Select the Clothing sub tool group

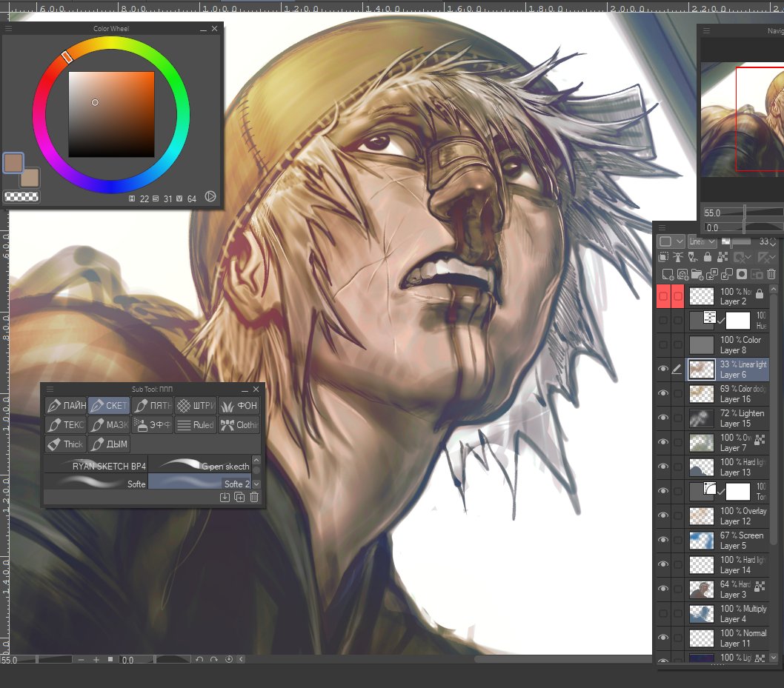click(x=239, y=424)
